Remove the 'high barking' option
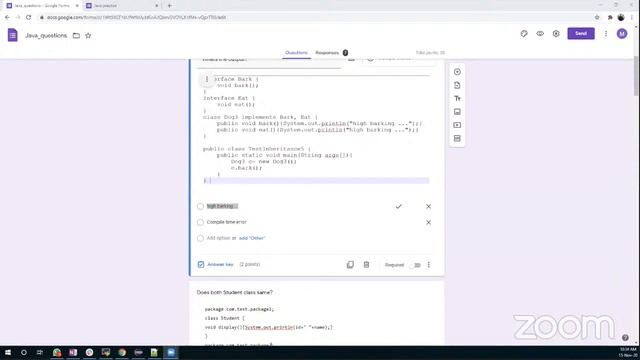The height and width of the screenshot is (360, 640). coord(429,207)
